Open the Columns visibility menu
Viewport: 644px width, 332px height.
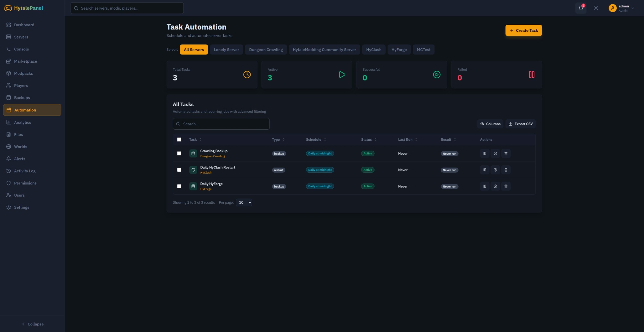point(490,124)
